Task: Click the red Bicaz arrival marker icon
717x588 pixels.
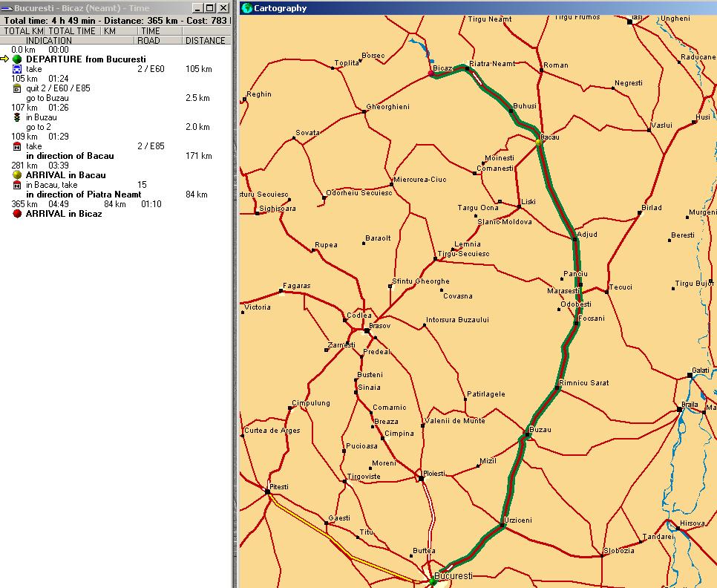Action: click(x=17, y=214)
